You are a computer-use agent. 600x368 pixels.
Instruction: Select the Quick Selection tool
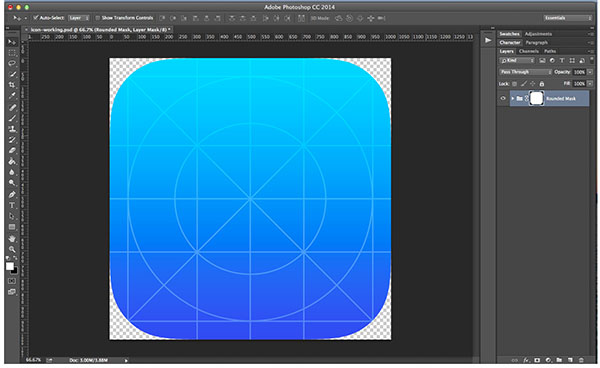[x=12, y=74]
